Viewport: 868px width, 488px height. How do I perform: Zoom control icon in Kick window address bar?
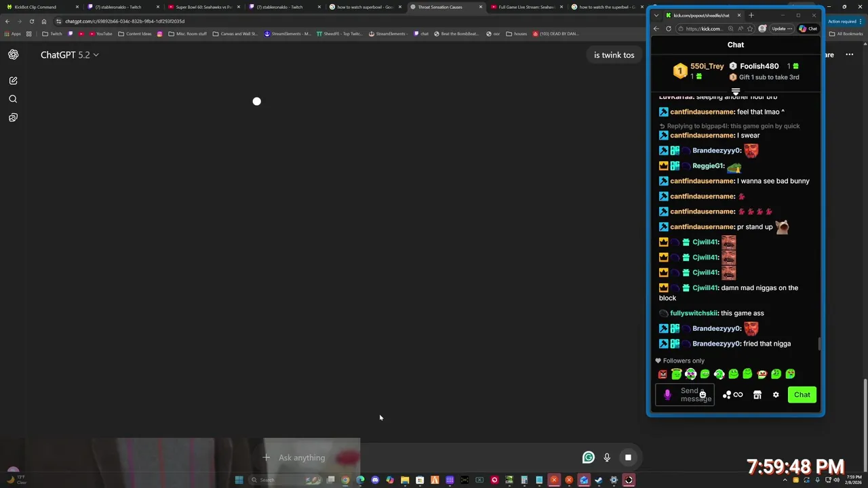click(730, 28)
